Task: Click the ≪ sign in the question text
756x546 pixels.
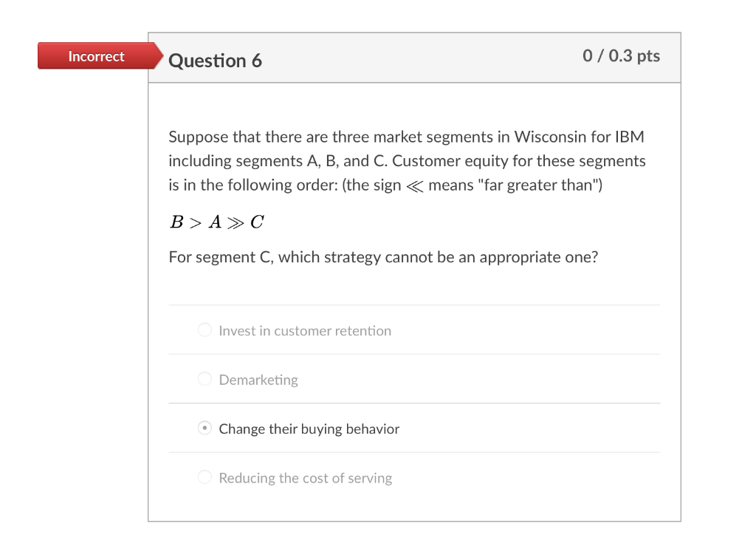Action: pyautogui.click(x=415, y=185)
